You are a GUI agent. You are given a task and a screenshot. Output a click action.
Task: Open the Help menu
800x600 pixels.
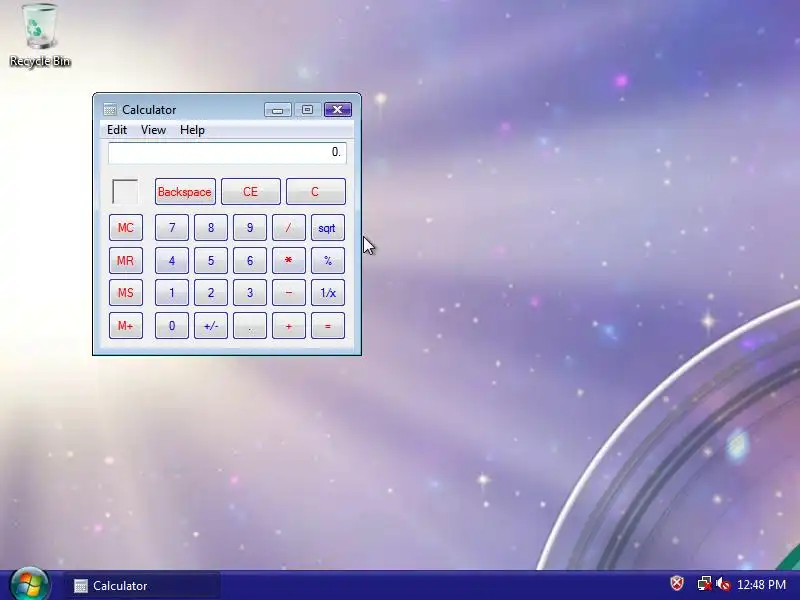coord(192,130)
